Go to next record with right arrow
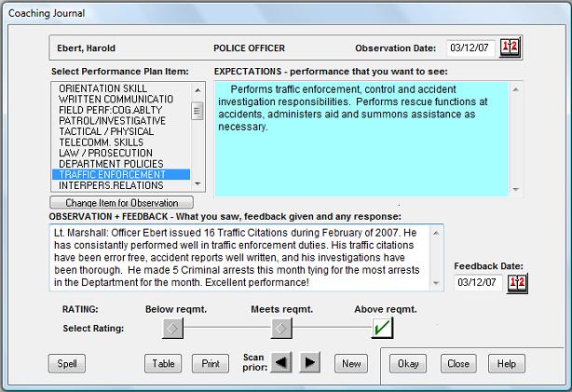572x392 pixels. [x=311, y=363]
